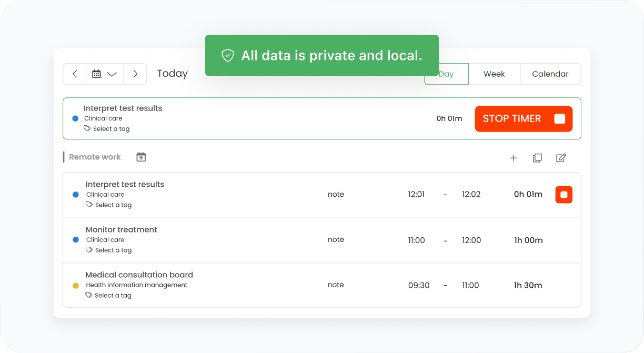Click the shield icon in privacy banner

point(228,56)
